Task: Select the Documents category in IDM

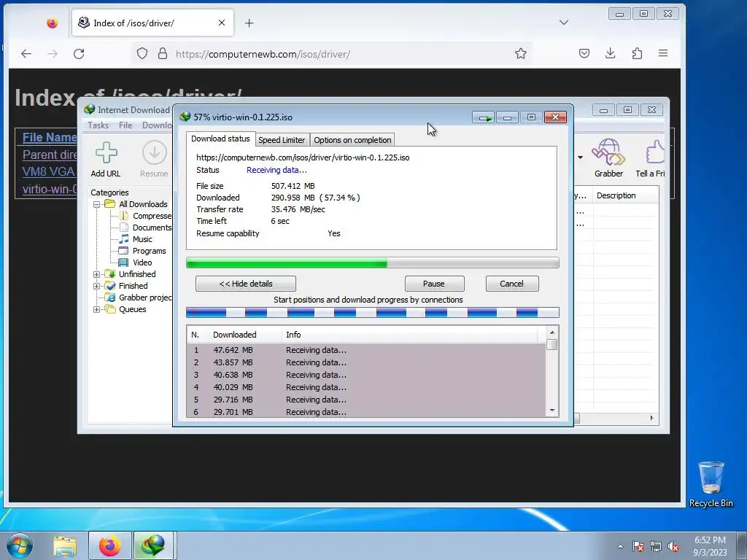Action: [x=152, y=227]
